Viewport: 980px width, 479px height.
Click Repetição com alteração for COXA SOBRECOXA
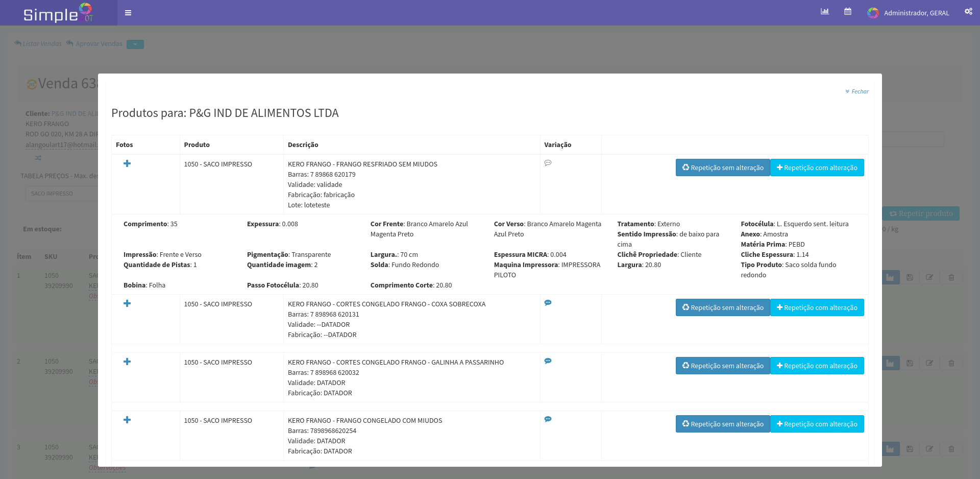click(817, 307)
